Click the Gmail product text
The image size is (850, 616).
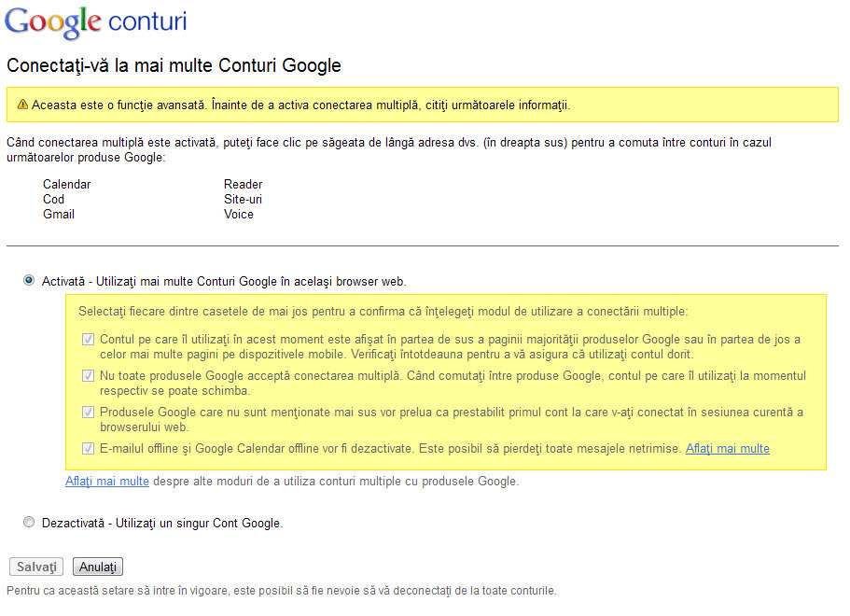point(59,214)
